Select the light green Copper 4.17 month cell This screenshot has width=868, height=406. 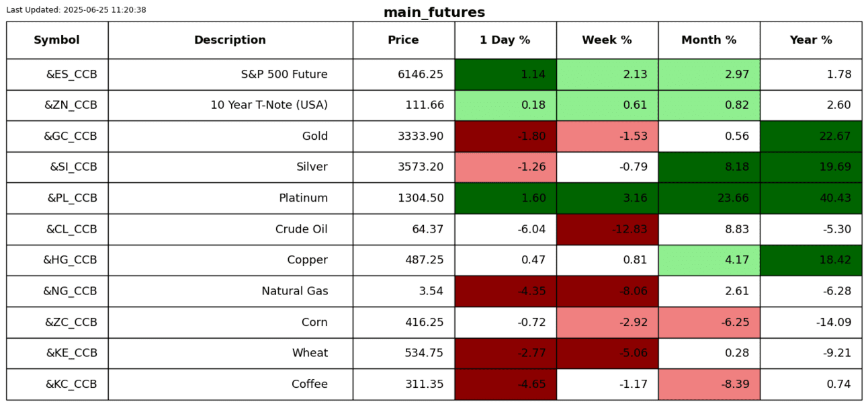tap(709, 260)
